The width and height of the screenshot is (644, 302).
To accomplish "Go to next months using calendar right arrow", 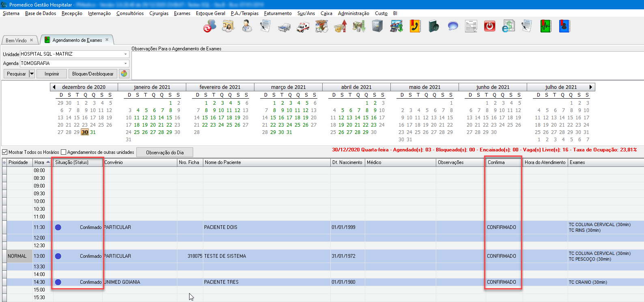I will coord(590,87).
